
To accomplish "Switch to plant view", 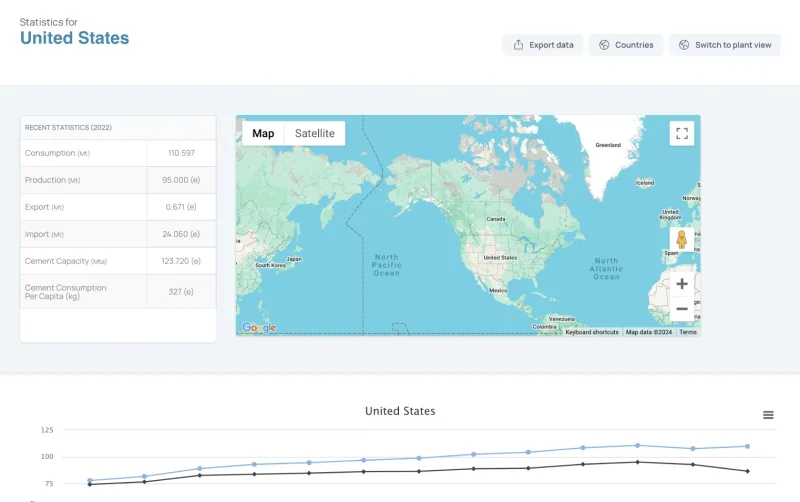I will click(x=724, y=45).
